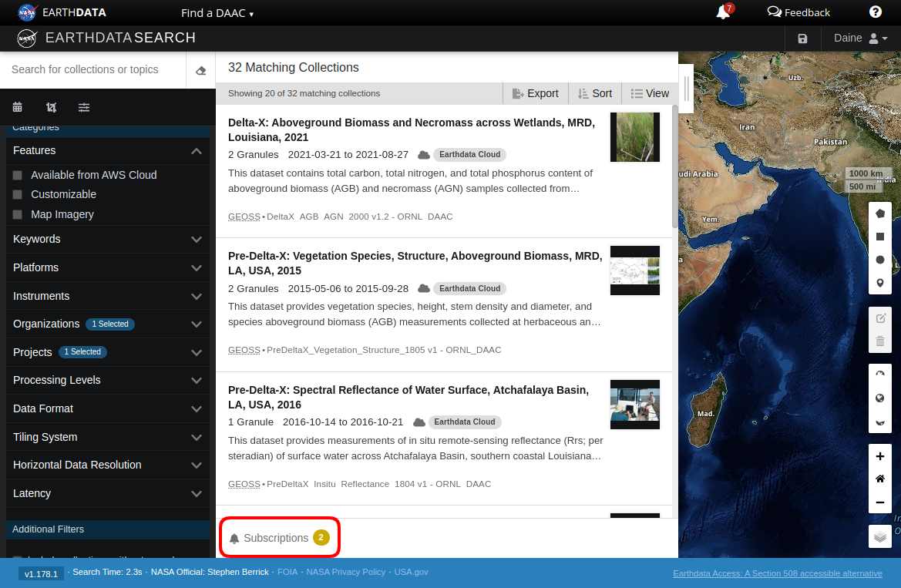Clear search with the eraser icon

click(x=200, y=70)
